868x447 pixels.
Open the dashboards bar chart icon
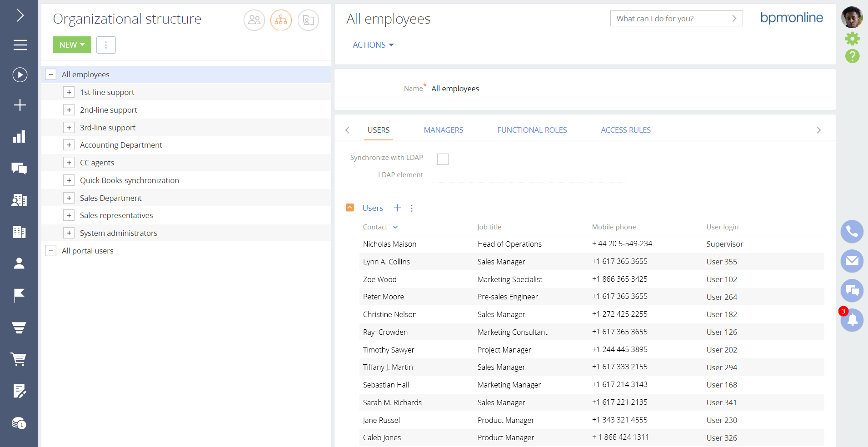pos(19,137)
